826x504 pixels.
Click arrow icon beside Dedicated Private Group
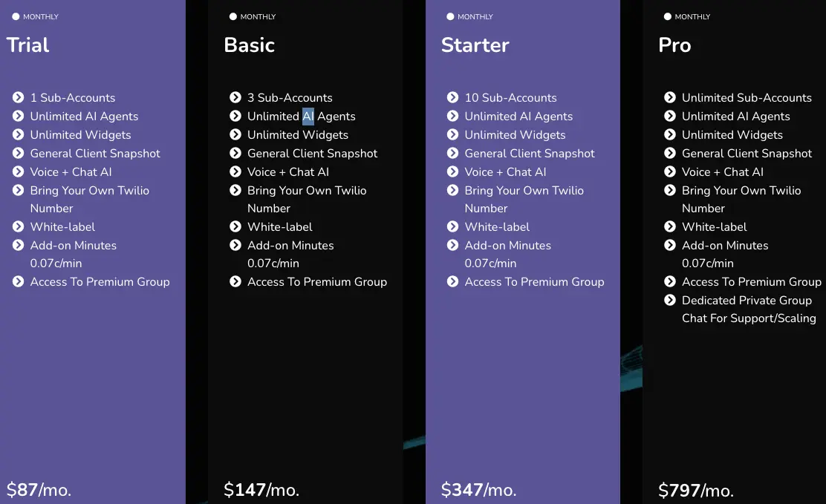pos(670,300)
